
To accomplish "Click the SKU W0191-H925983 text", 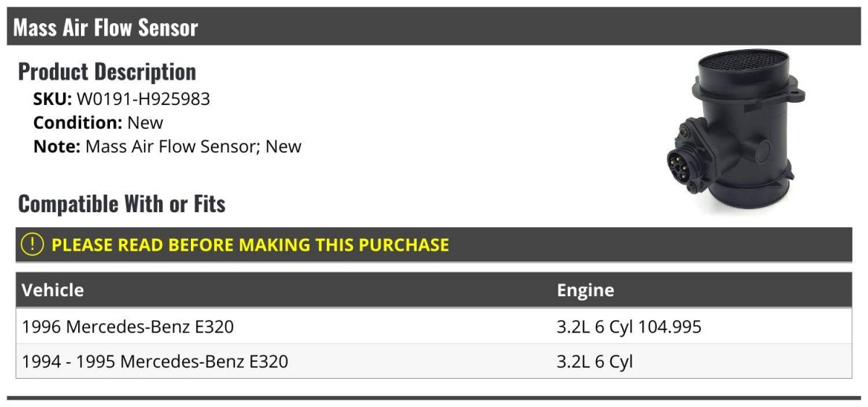I will point(122,99).
